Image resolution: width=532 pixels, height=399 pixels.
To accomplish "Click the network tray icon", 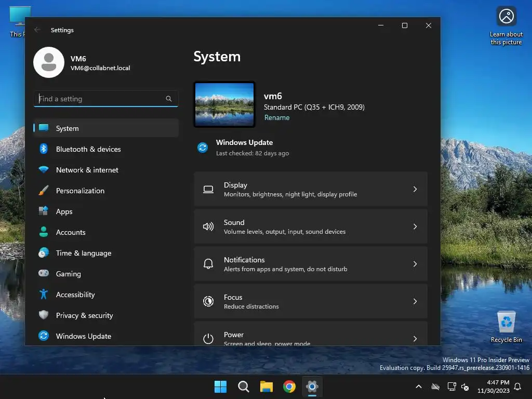I will coord(451,387).
